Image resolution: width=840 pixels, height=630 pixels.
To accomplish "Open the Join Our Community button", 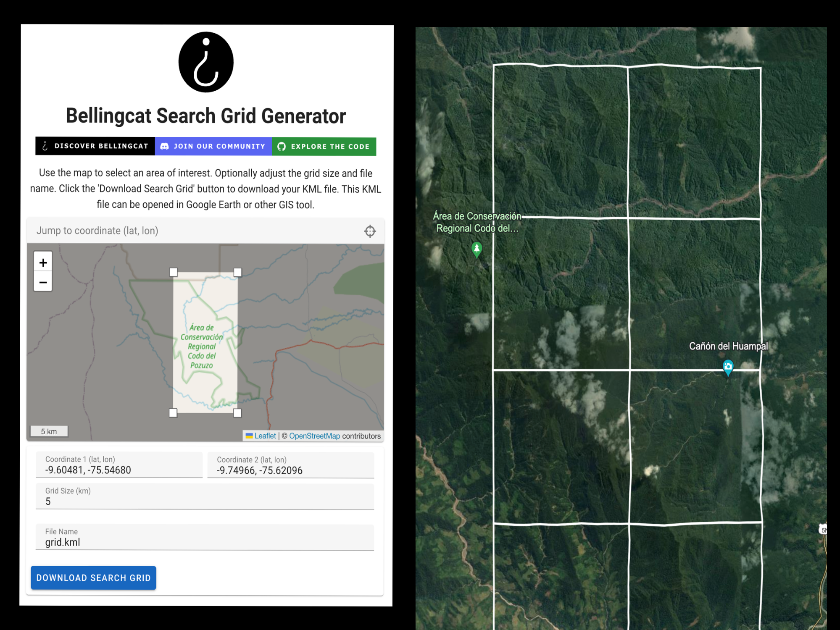I will pyautogui.click(x=213, y=146).
